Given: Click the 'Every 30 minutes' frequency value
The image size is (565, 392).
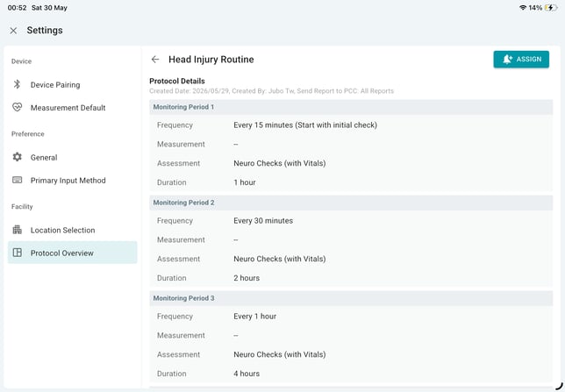Looking at the screenshot, I should click(x=263, y=220).
